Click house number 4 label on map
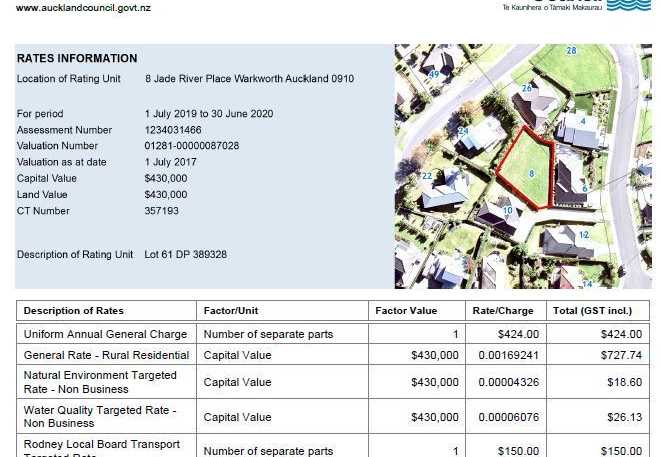The width and height of the screenshot is (662, 457). pyautogui.click(x=583, y=122)
